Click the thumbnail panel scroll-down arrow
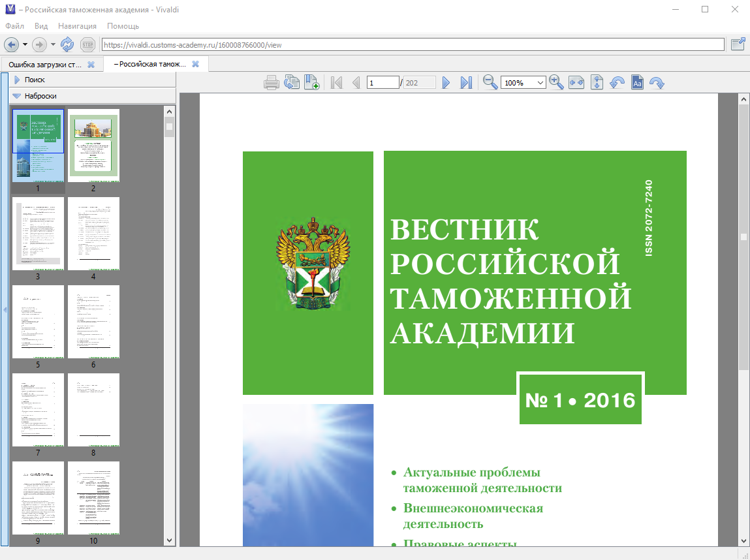This screenshot has width=750, height=560. click(x=169, y=540)
